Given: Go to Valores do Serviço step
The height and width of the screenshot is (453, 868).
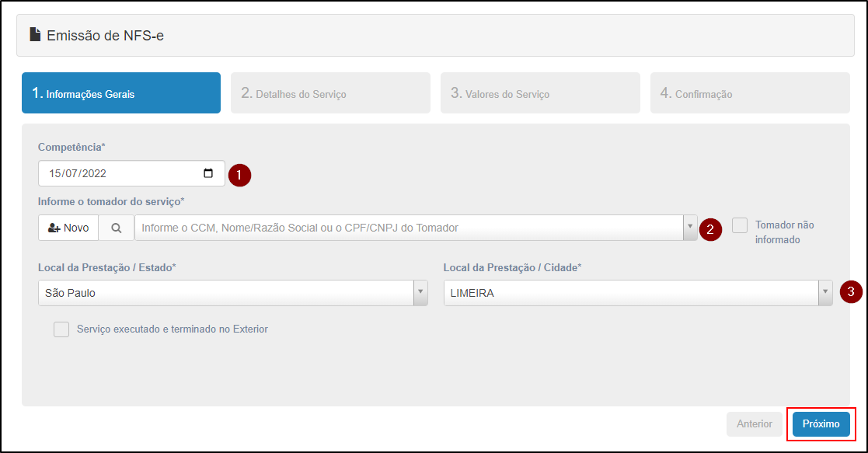Looking at the screenshot, I should tap(540, 93).
